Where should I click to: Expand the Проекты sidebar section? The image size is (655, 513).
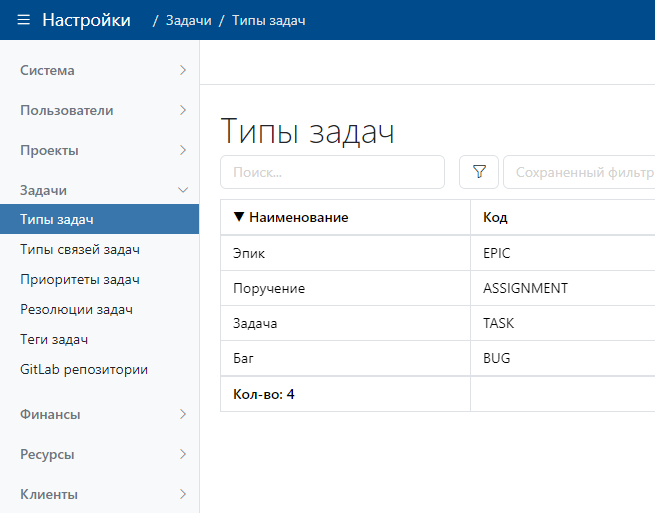point(99,150)
